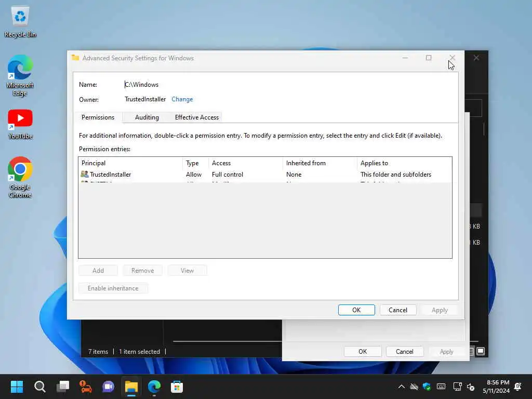Click Apply in the Properties dialog behind
Screen dimensions: 532x399
point(446,352)
